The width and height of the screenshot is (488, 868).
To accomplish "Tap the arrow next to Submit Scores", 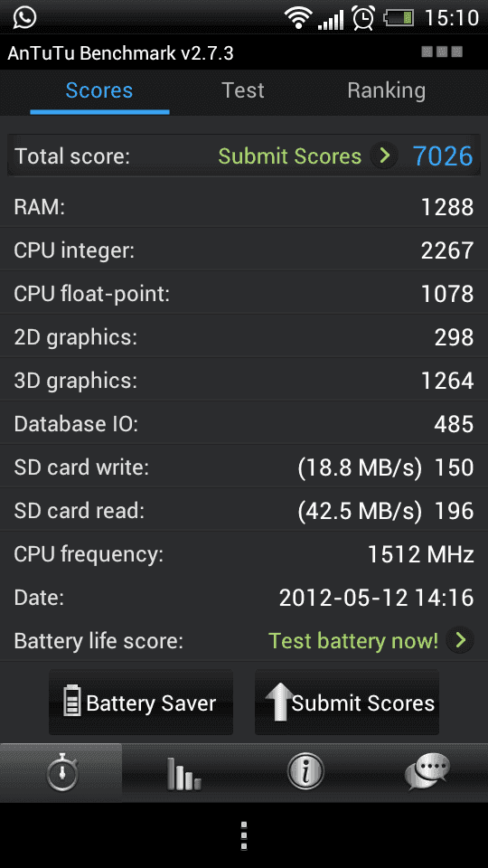I will 384,156.
